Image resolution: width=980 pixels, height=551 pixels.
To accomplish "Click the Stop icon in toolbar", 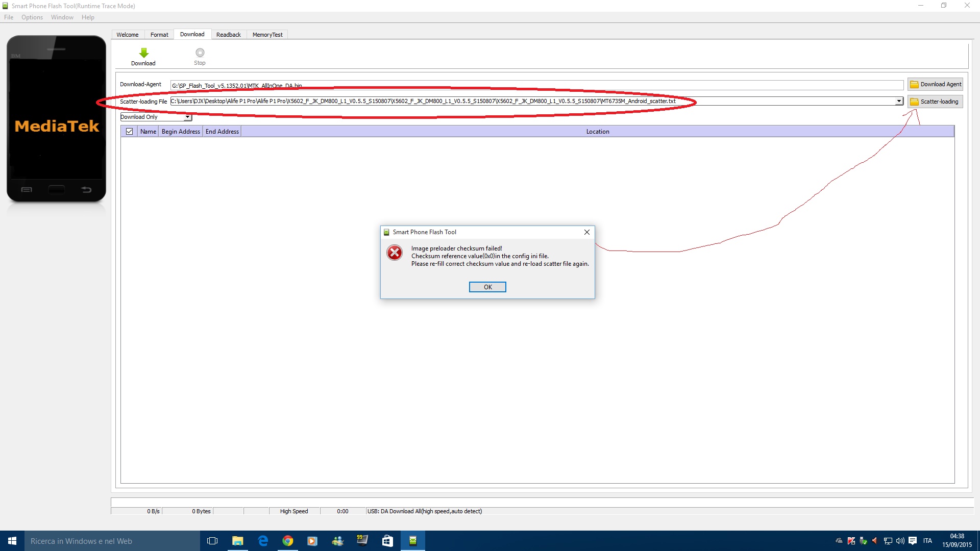I will click(x=200, y=53).
